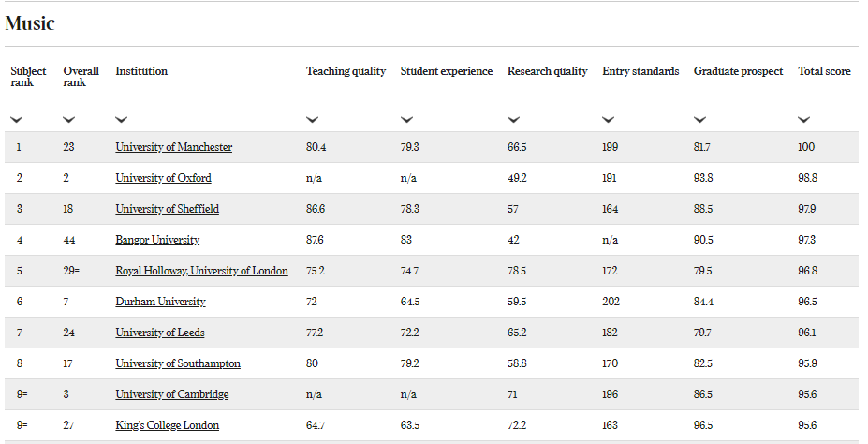Go to University of Leeds
Viewport: 868px width, 444px height.
[x=160, y=333]
